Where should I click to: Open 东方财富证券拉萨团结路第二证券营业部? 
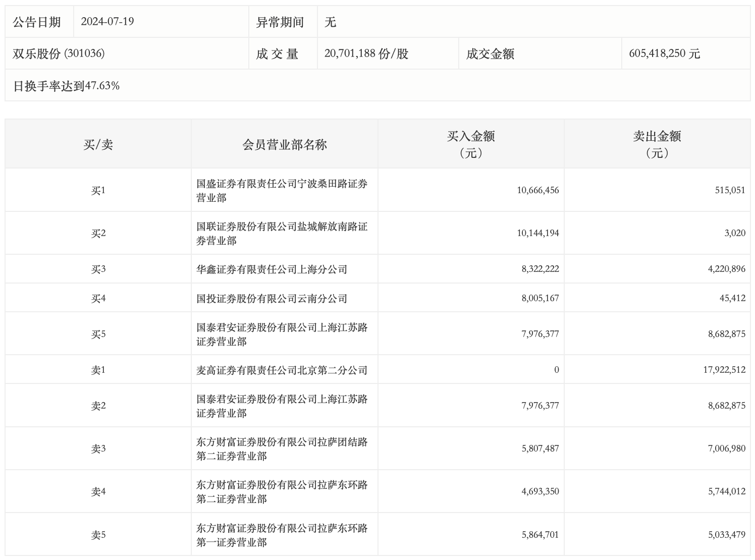[x=282, y=449]
